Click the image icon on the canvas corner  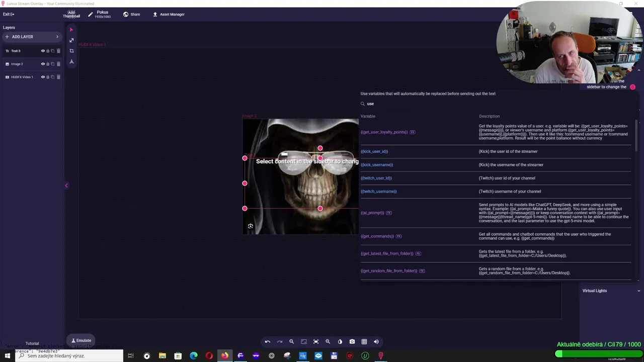250,226
